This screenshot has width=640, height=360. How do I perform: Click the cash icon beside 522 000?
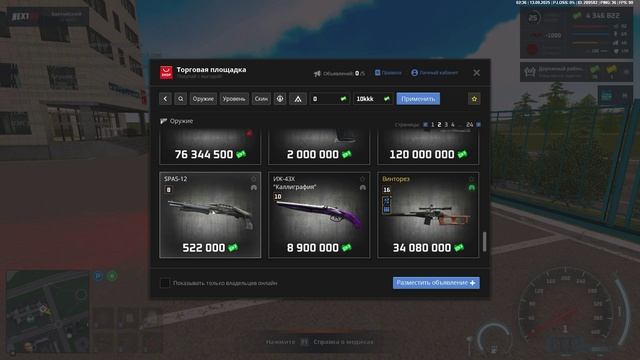click(233, 248)
